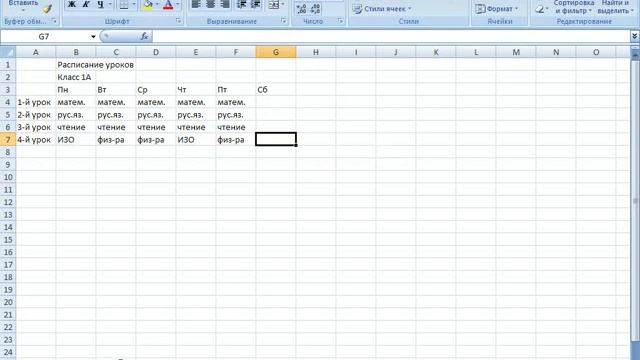Screen dimensions: 640x360
Task: Select row 15 header
Action: coord(8,240)
